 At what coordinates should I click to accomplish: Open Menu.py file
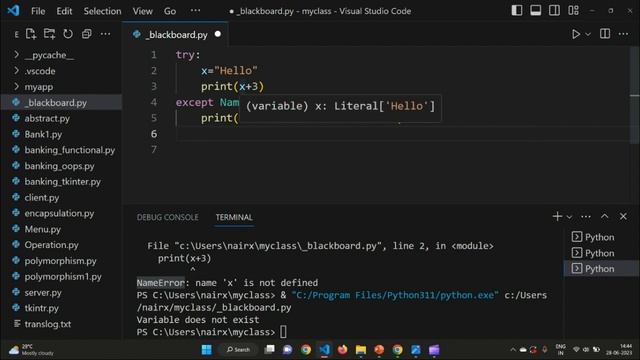tap(61, 229)
